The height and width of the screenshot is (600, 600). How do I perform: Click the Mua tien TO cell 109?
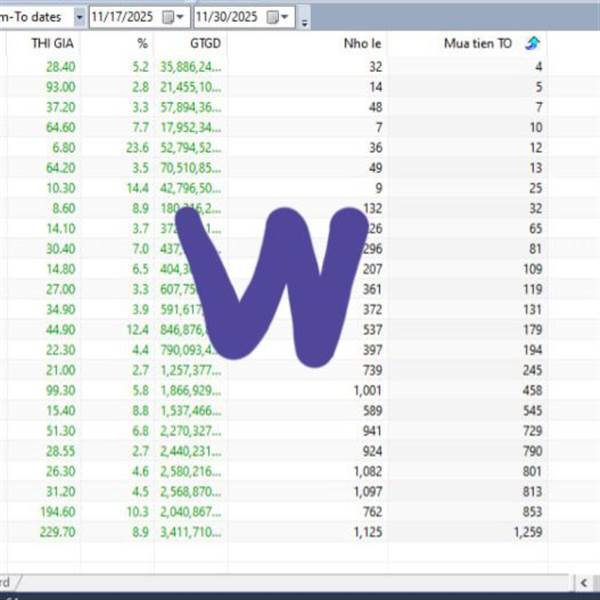pos(533,269)
